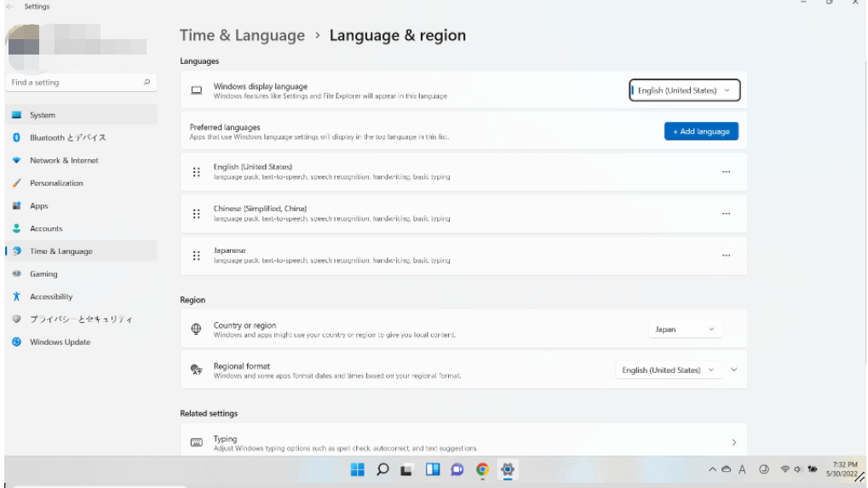This screenshot has height=488, width=868.
Task: Open Bluetooth とデバイス settings
Action: pyautogui.click(x=81, y=138)
